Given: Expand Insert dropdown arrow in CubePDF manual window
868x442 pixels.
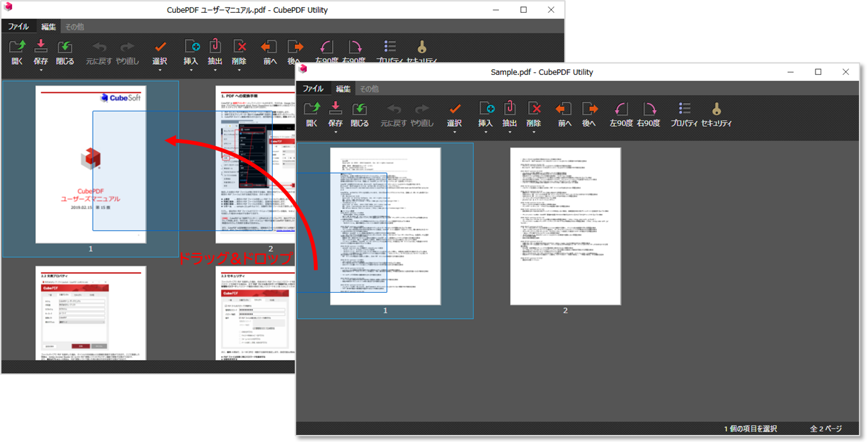Looking at the screenshot, I should [x=192, y=70].
